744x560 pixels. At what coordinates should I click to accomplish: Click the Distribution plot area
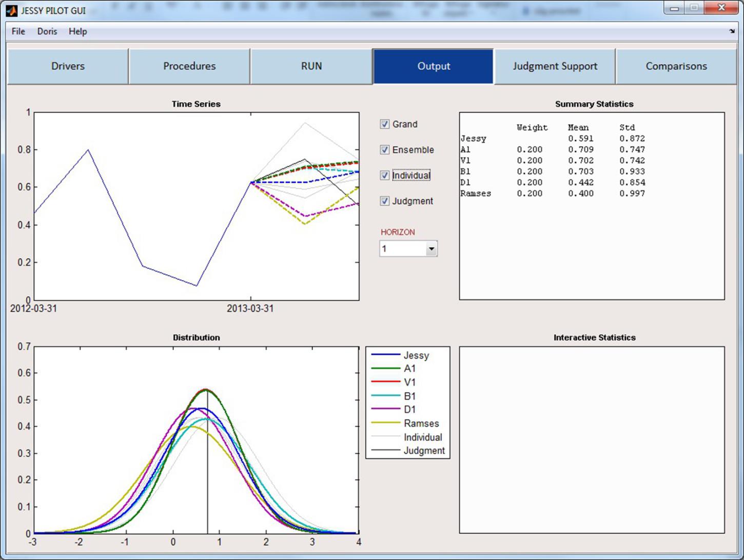click(x=197, y=440)
